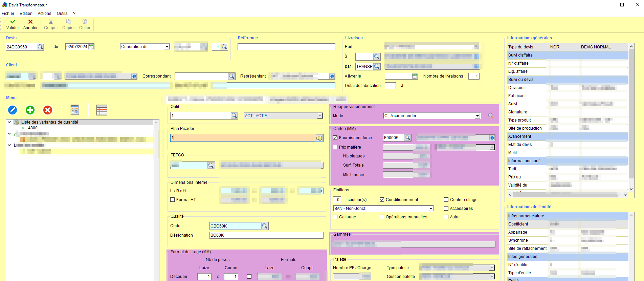Open the Mode dropdown showing C - A commander

[x=477, y=116]
